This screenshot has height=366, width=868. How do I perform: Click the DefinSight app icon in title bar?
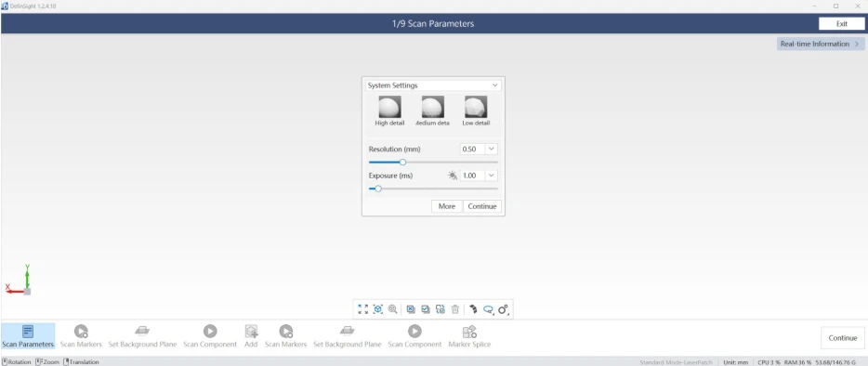click(5, 7)
